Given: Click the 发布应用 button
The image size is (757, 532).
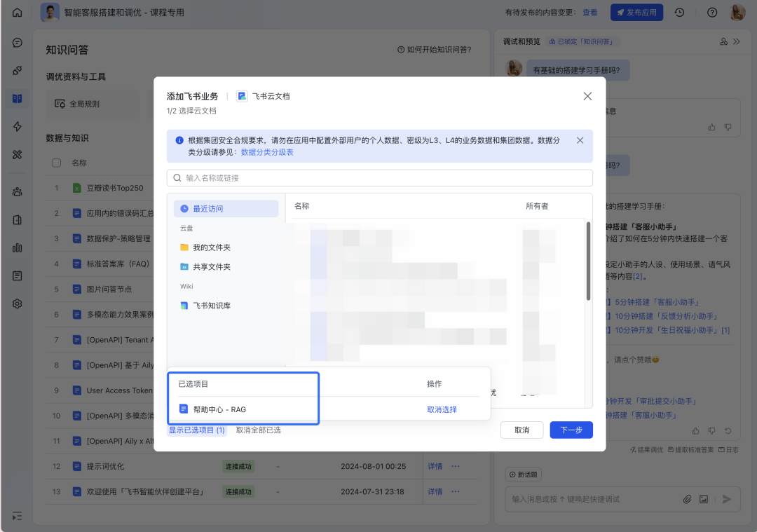Looking at the screenshot, I should 636,13.
